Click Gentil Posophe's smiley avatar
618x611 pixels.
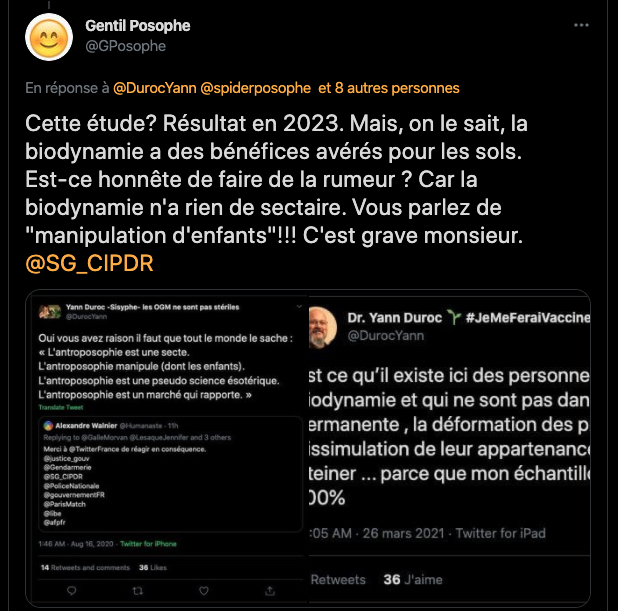point(48,37)
